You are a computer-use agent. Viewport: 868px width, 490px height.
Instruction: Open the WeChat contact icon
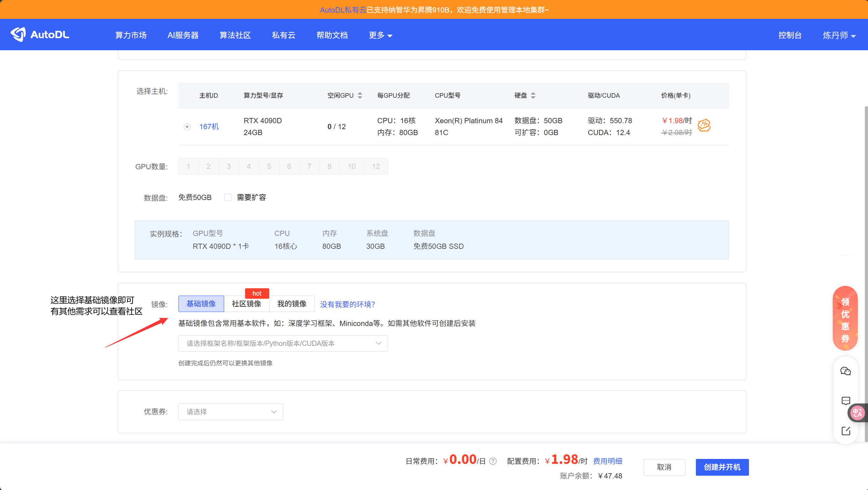point(845,371)
